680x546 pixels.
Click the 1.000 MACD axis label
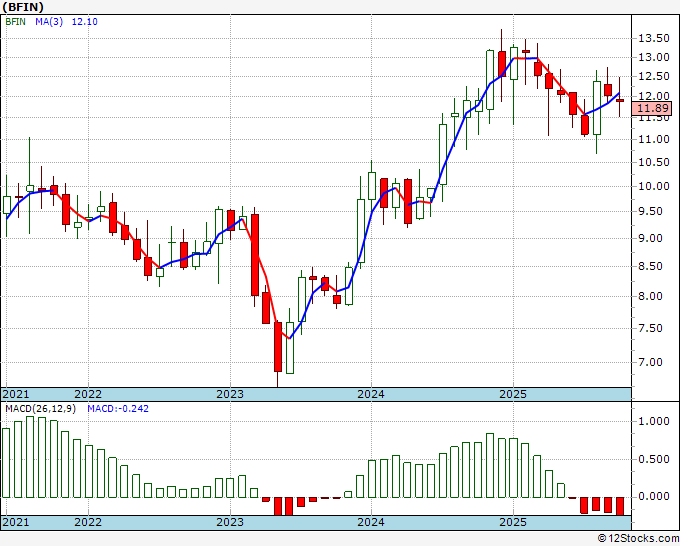[x=652, y=422]
